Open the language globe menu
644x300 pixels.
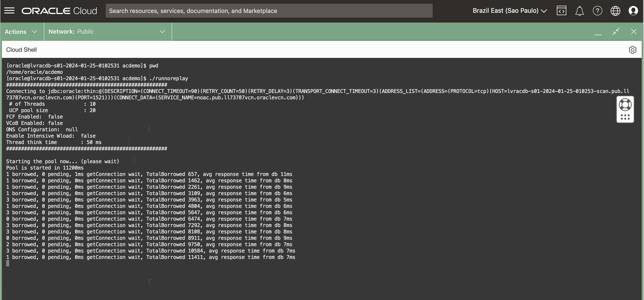tap(615, 11)
